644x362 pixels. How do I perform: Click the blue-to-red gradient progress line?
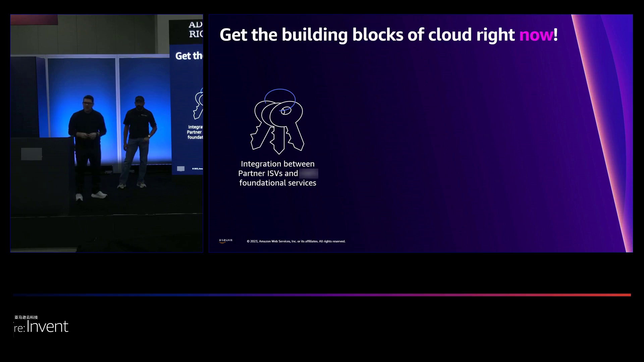click(322, 295)
